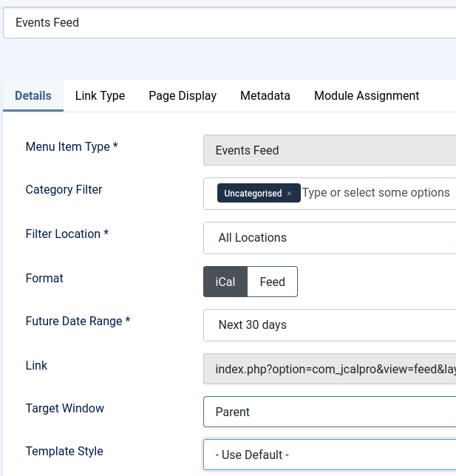Screen dimensions: 456x476
Task: Click the Menu Item Type label
Action: coord(72,146)
